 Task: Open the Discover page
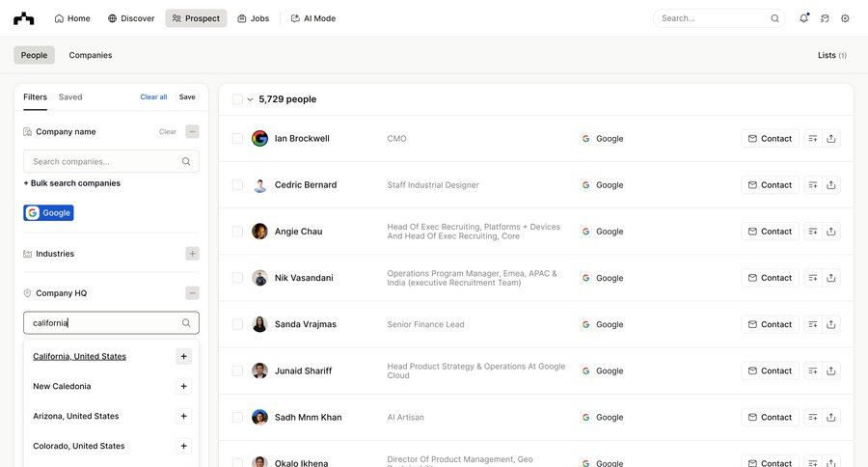coord(131,18)
